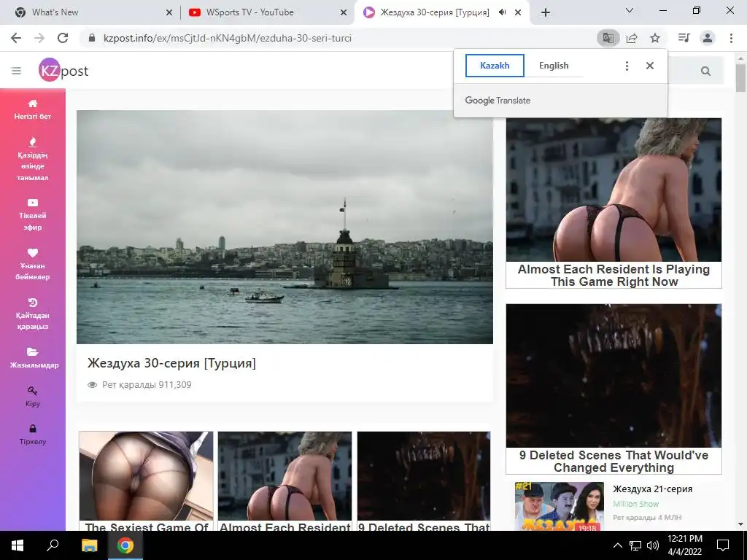
Task: Select Kazakh in translate popup
Action: pos(495,66)
